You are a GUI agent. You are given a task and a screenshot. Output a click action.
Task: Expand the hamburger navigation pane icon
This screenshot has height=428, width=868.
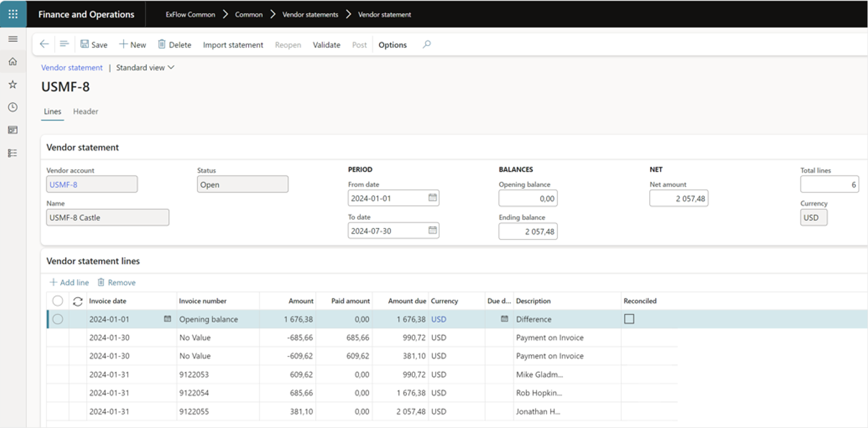13,39
